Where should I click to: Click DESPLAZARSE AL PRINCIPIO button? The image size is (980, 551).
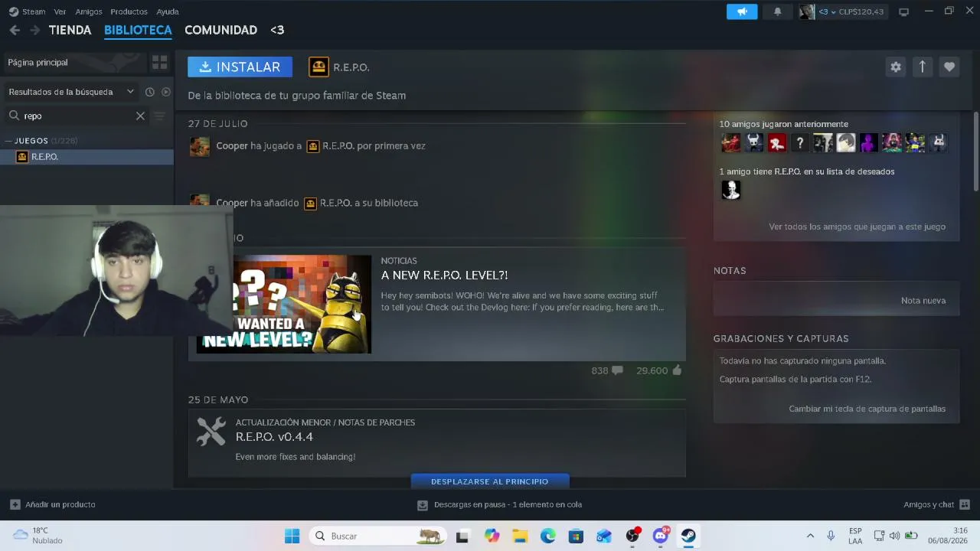490,481
